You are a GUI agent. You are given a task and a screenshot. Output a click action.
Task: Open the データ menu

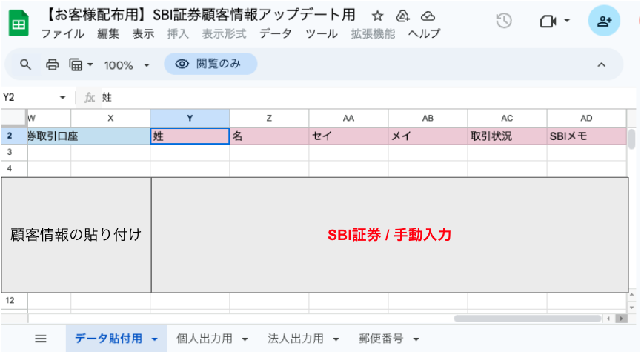[x=275, y=33]
